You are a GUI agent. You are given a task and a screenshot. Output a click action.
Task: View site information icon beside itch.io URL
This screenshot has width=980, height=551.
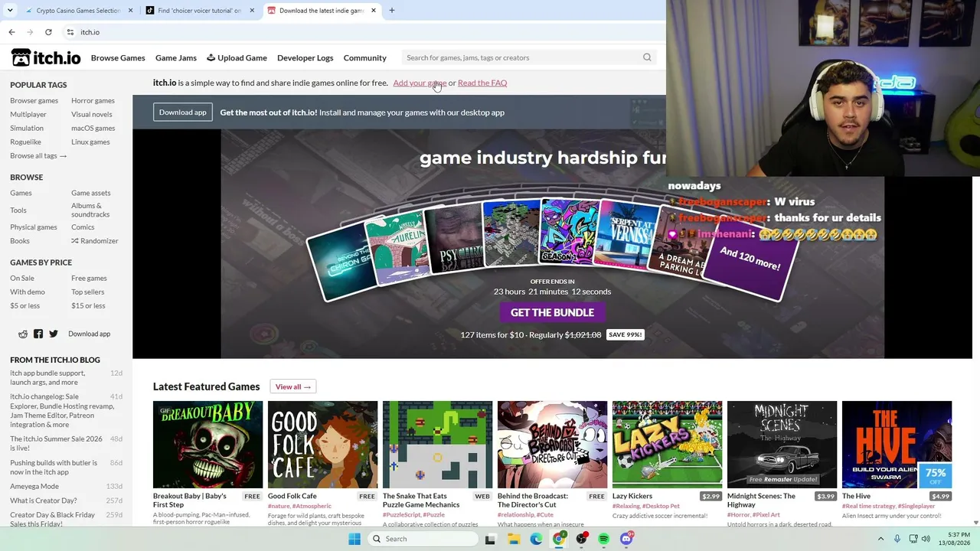[x=70, y=32]
